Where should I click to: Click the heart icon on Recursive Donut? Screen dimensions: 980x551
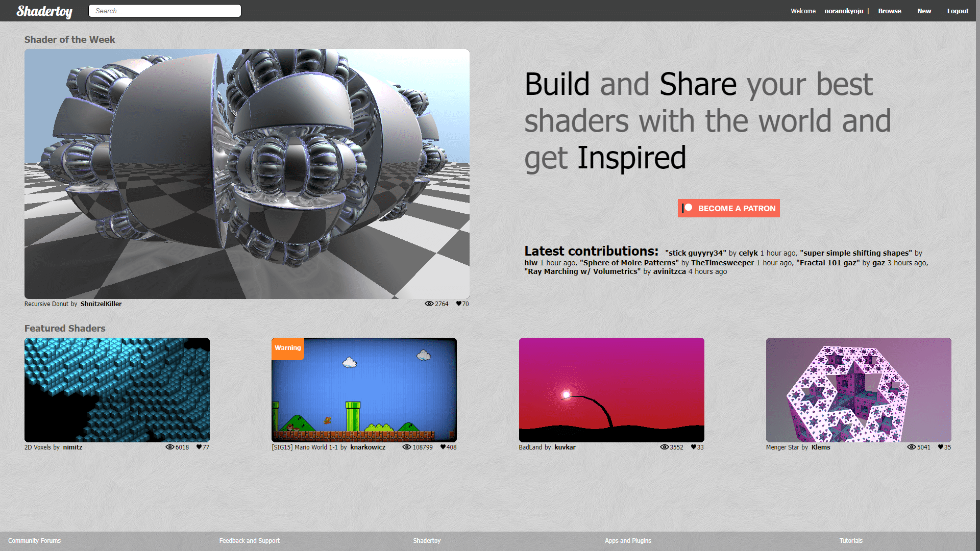point(458,304)
